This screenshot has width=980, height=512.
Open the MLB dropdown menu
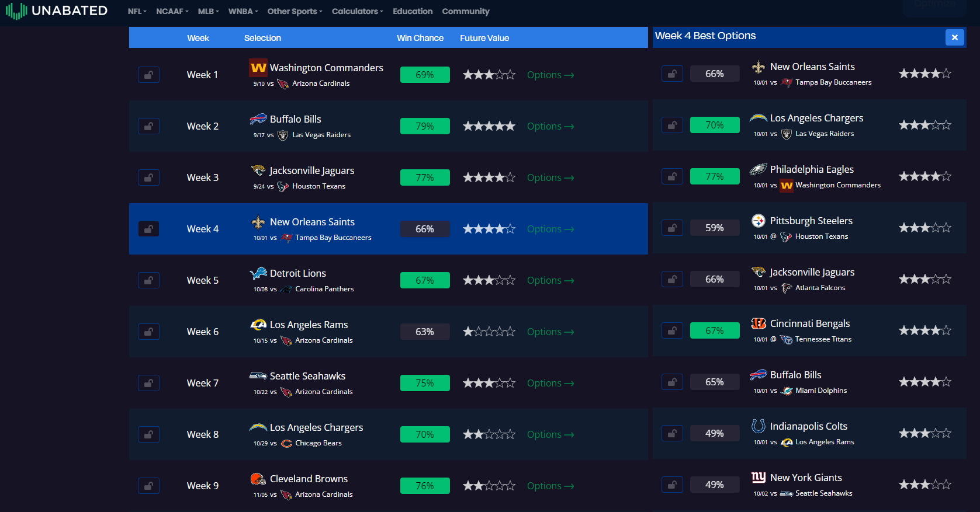click(x=209, y=11)
